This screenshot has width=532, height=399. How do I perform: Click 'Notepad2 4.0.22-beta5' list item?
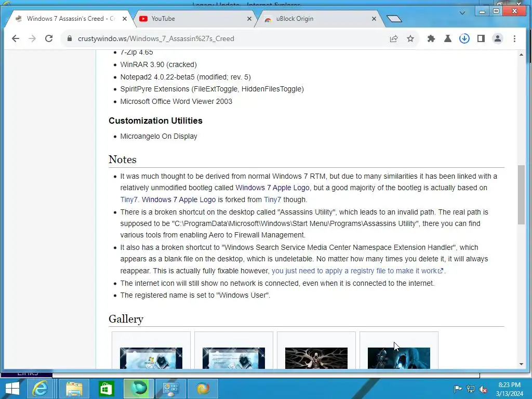coord(185,77)
